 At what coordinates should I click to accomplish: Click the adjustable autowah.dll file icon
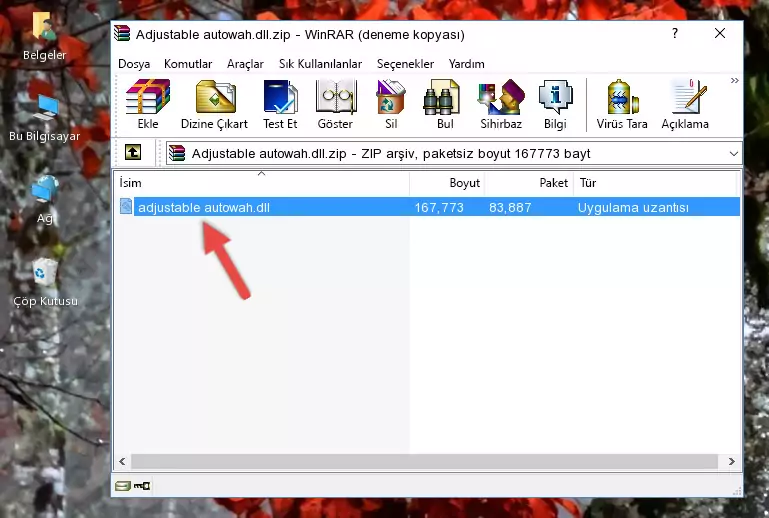click(x=126, y=207)
